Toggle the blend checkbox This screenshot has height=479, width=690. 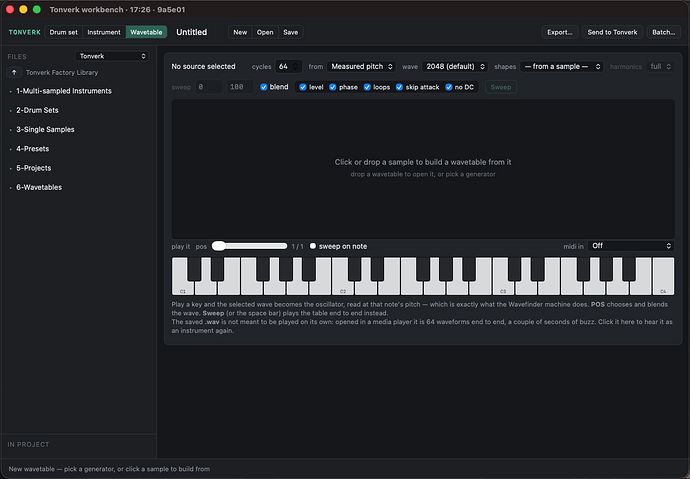pyautogui.click(x=264, y=87)
